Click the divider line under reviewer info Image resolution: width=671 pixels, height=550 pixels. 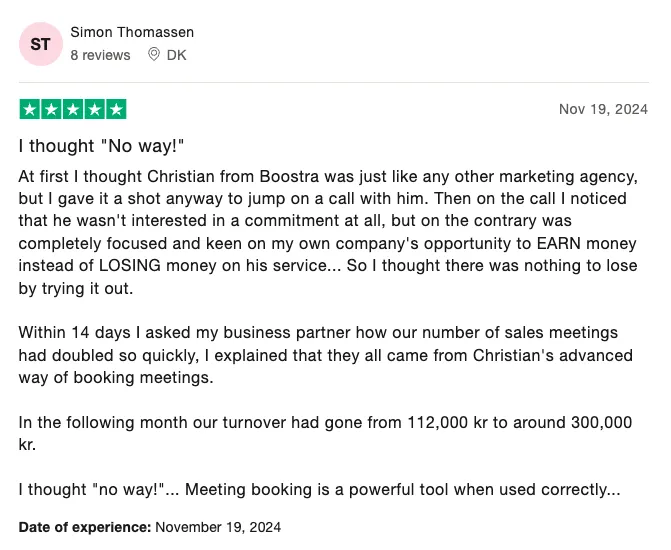[x=334, y=82]
